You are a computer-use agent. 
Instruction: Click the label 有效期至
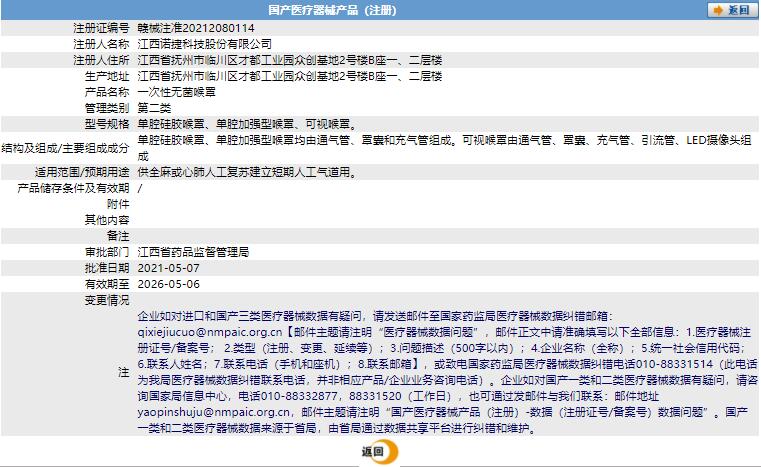point(107,284)
